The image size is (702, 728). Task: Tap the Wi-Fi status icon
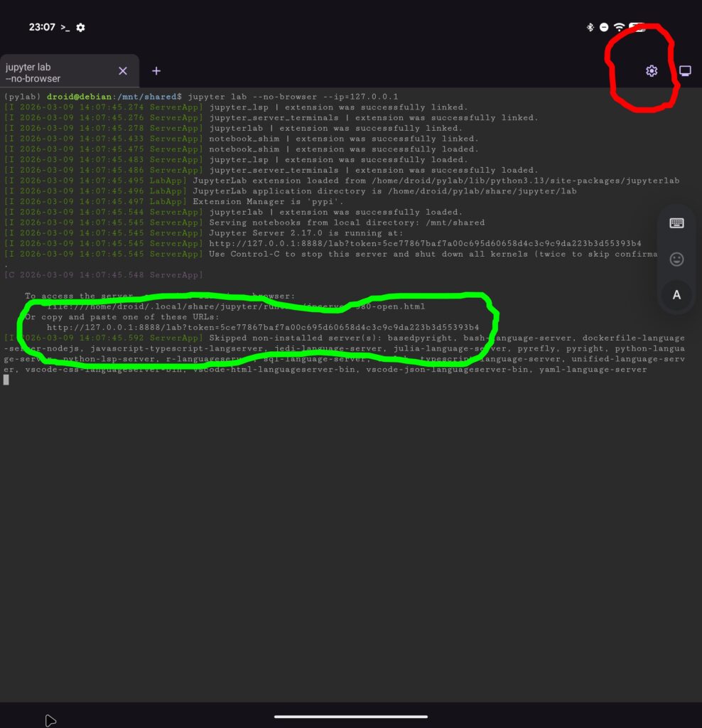tap(619, 27)
